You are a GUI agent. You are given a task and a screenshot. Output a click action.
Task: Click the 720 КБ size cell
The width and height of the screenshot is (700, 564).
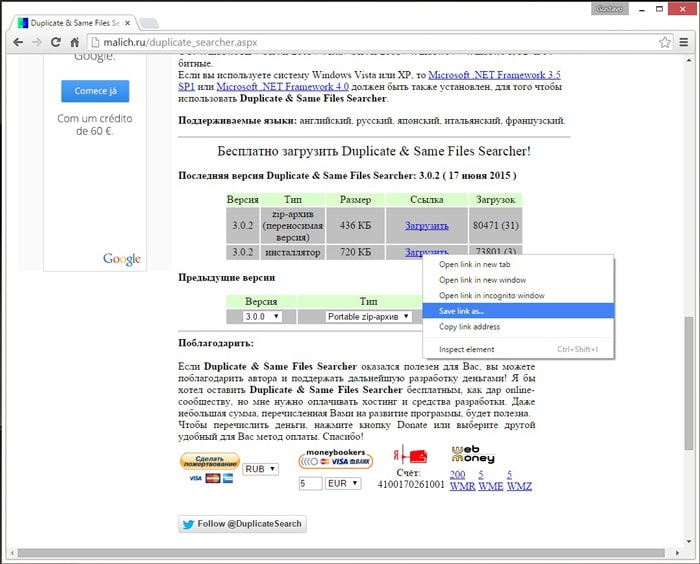[x=355, y=252]
